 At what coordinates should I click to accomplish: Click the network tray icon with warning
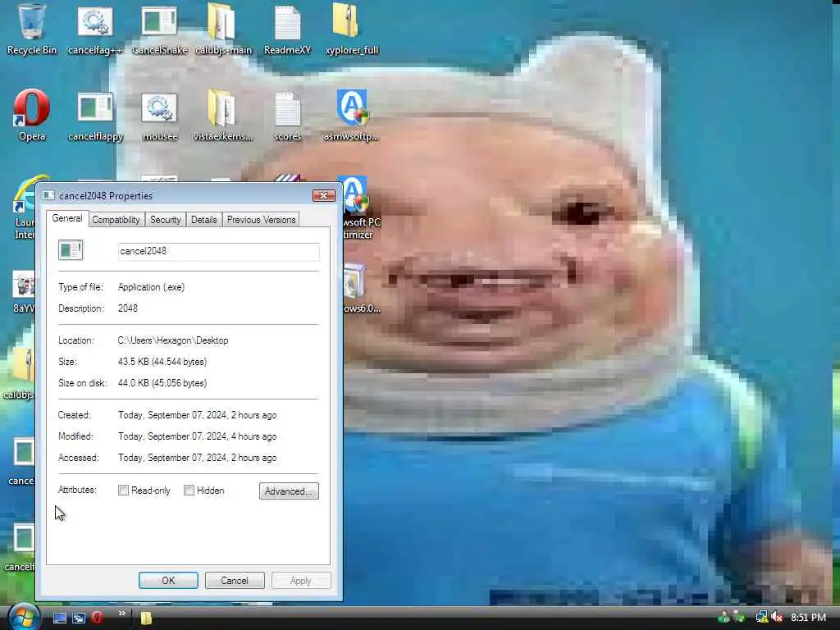click(x=761, y=617)
